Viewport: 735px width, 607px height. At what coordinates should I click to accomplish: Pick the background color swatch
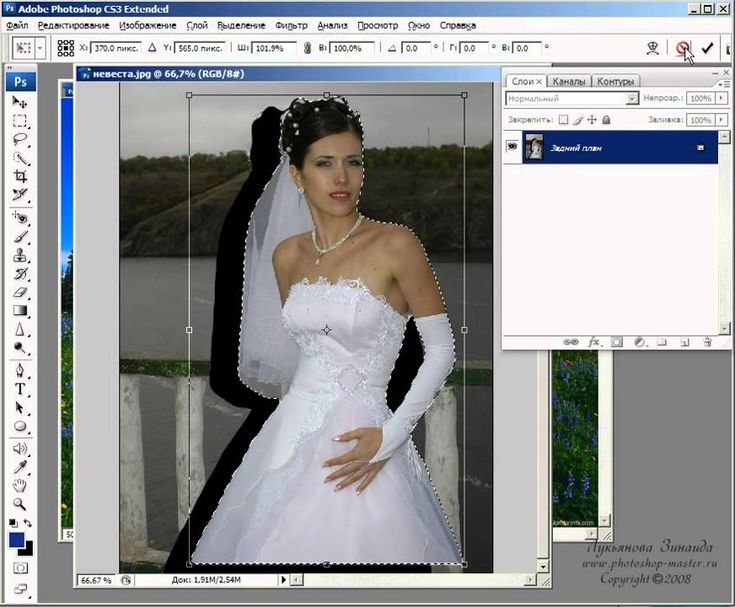(x=29, y=550)
